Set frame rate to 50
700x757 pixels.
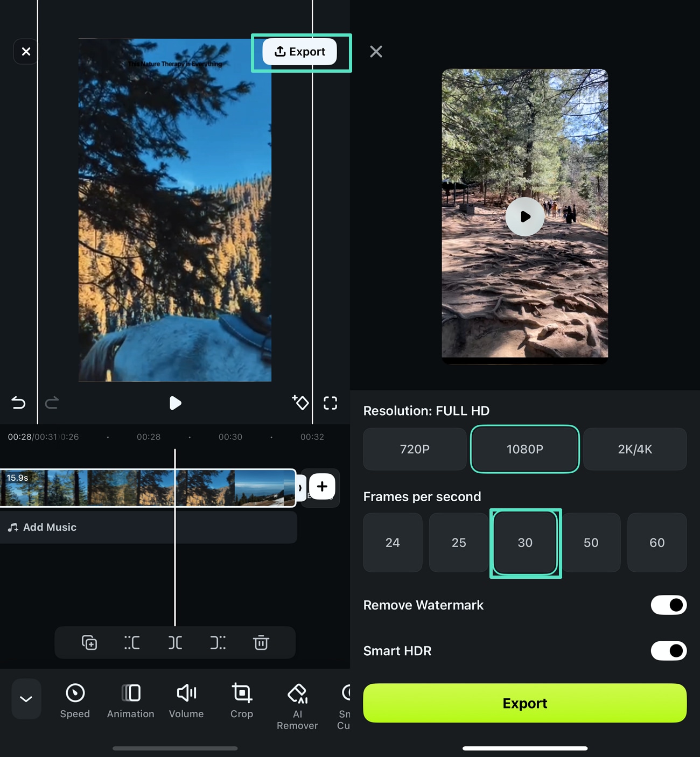coord(591,542)
